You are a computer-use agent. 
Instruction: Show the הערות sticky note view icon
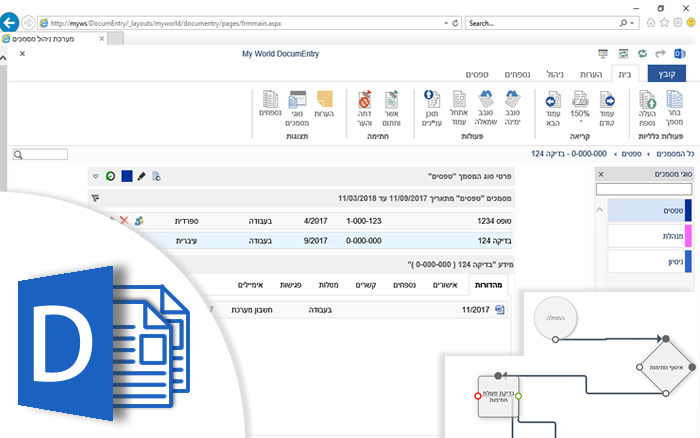[325, 99]
